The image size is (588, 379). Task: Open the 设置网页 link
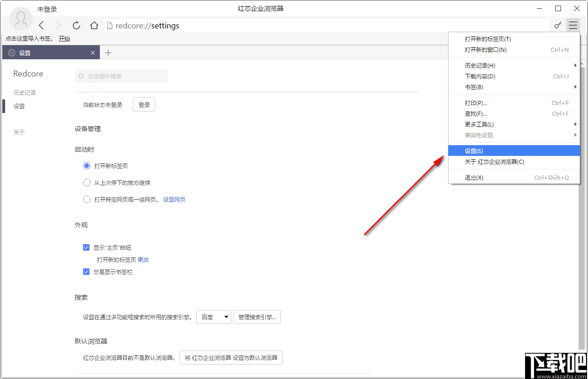coord(174,199)
